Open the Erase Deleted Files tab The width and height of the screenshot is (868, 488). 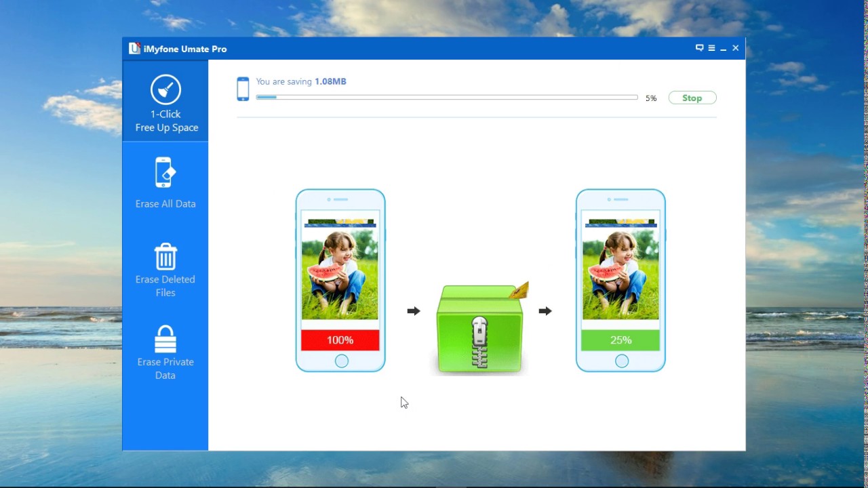pos(165,270)
